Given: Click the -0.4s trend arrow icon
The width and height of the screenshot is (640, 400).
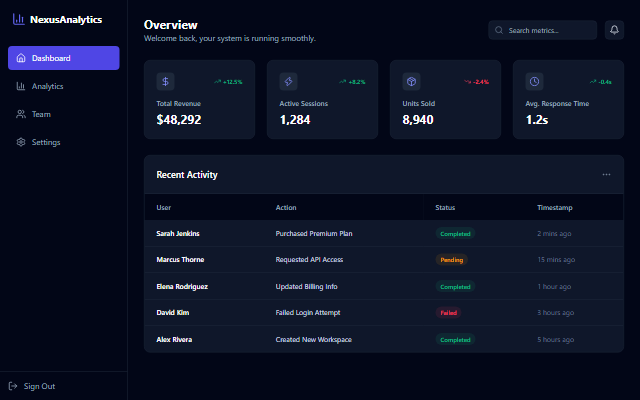Looking at the screenshot, I should (593, 82).
